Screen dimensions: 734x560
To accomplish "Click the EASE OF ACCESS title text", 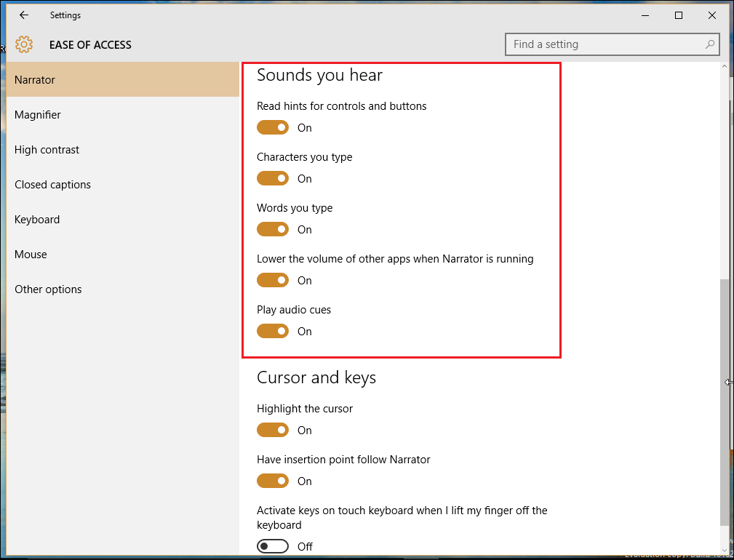I will 90,45.
